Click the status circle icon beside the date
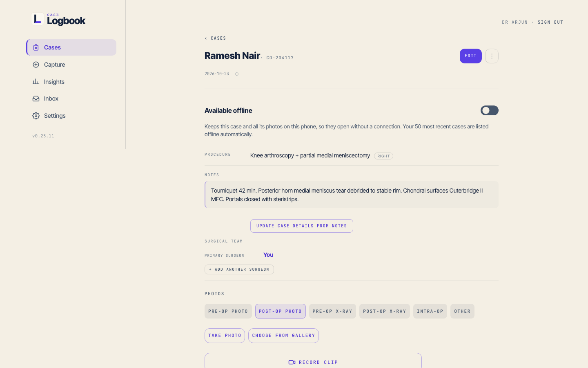 pos(237,74)
